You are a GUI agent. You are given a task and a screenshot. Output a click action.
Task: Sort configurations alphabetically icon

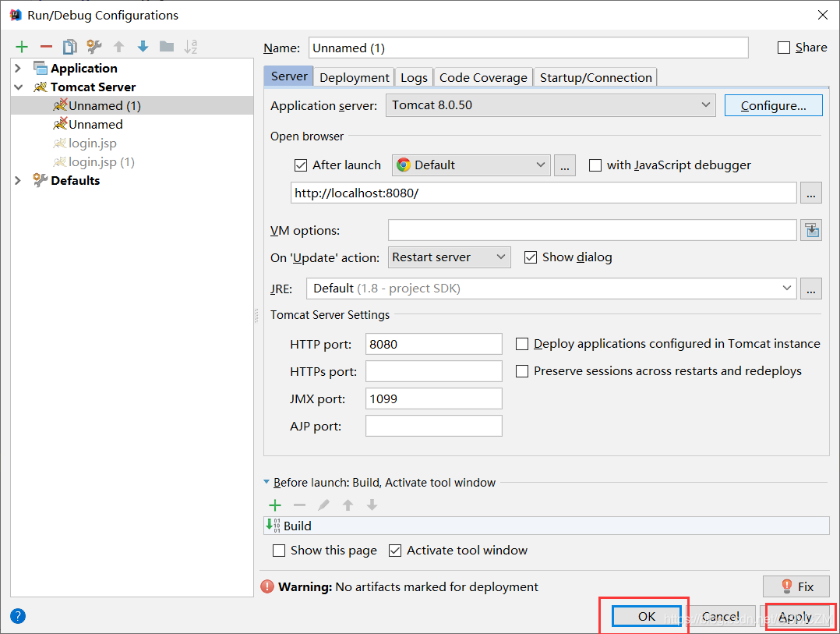click(x=191, y=47)
